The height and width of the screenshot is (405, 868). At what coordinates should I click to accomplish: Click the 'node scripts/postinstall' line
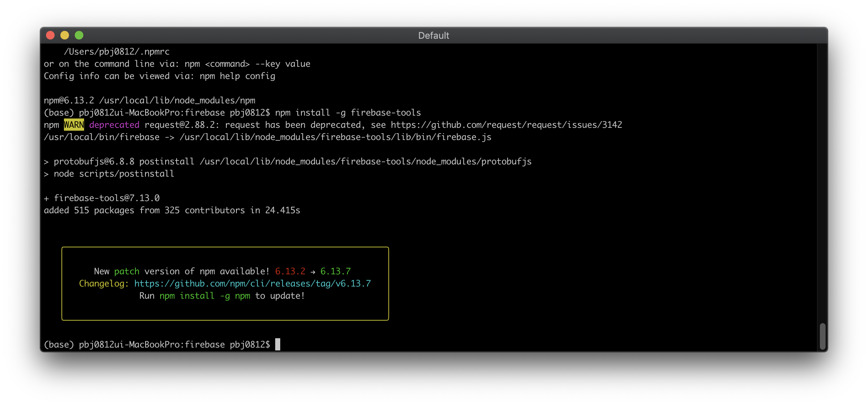[114, 174]
